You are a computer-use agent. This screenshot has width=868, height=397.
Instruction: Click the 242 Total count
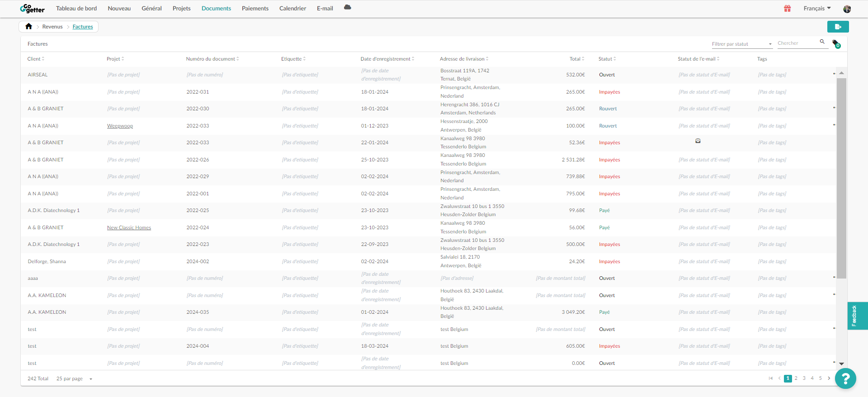pyautogui.click(x=38, y=378)
